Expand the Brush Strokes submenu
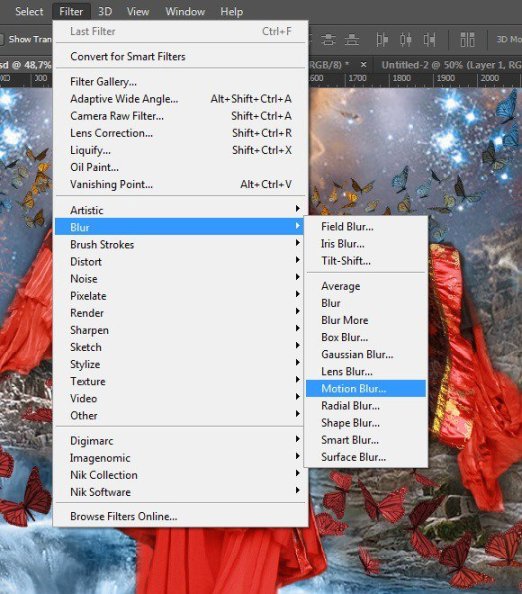 click(180, 244)
